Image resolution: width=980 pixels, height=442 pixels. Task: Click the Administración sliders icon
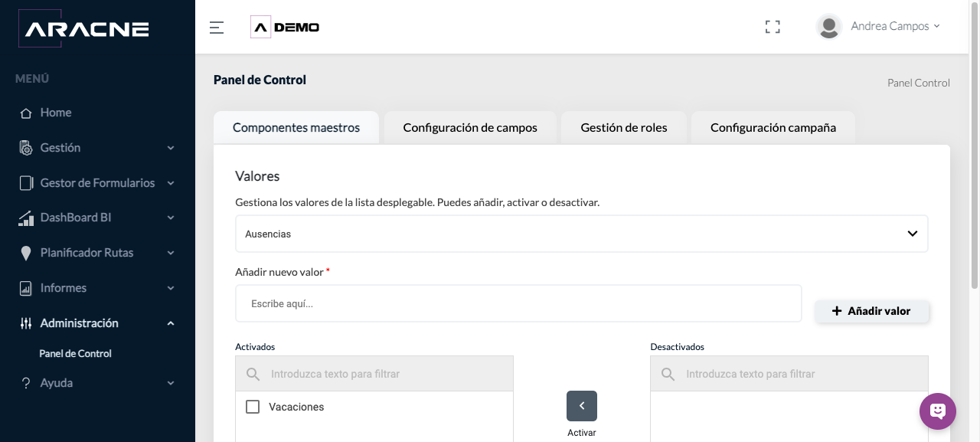point(26,323)
